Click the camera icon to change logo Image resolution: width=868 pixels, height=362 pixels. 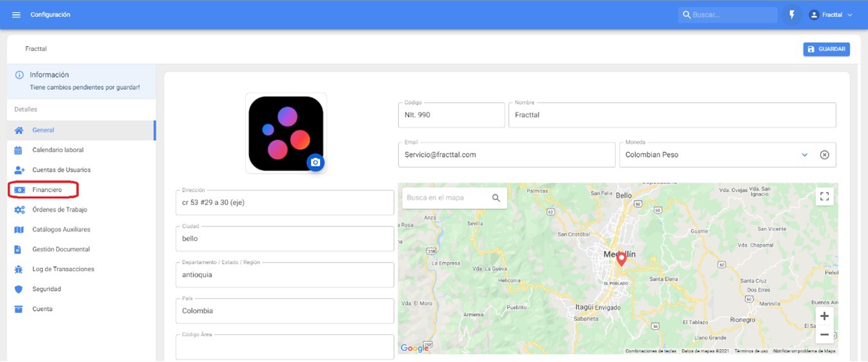click(x=315, y=163)
